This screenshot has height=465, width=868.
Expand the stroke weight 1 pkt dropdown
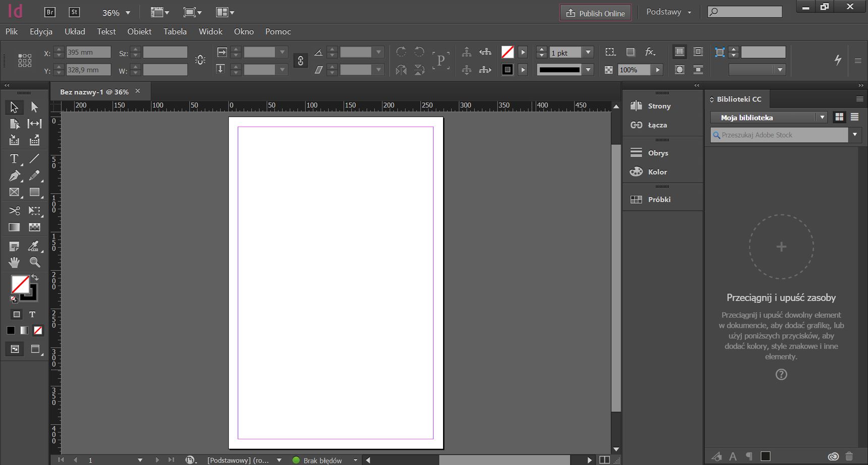588,52
